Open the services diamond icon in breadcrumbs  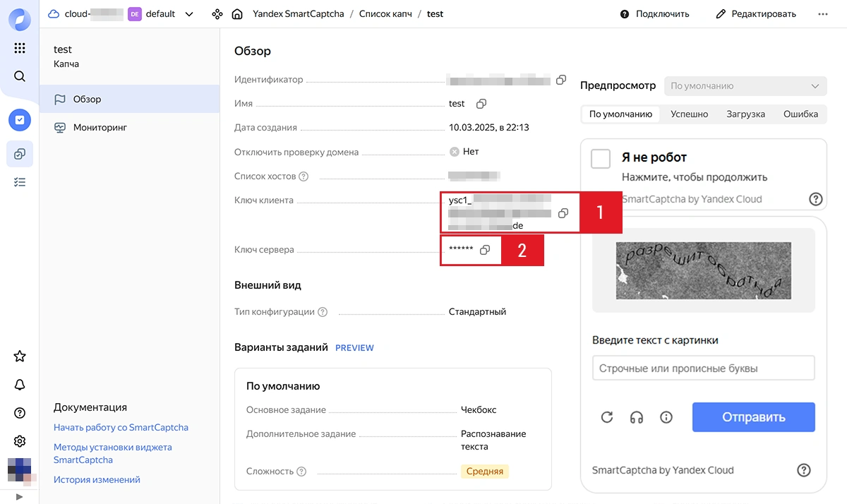(x=217, y=14)
